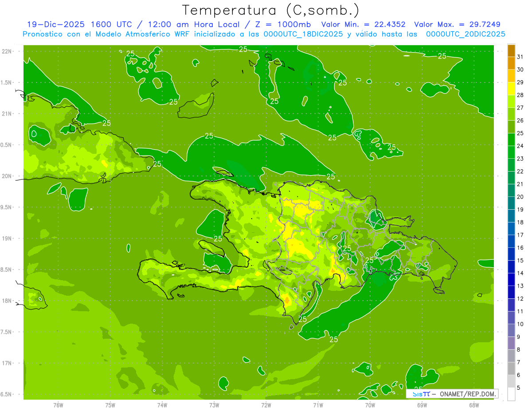Click the 73W longitude axis label

(214, 405)
